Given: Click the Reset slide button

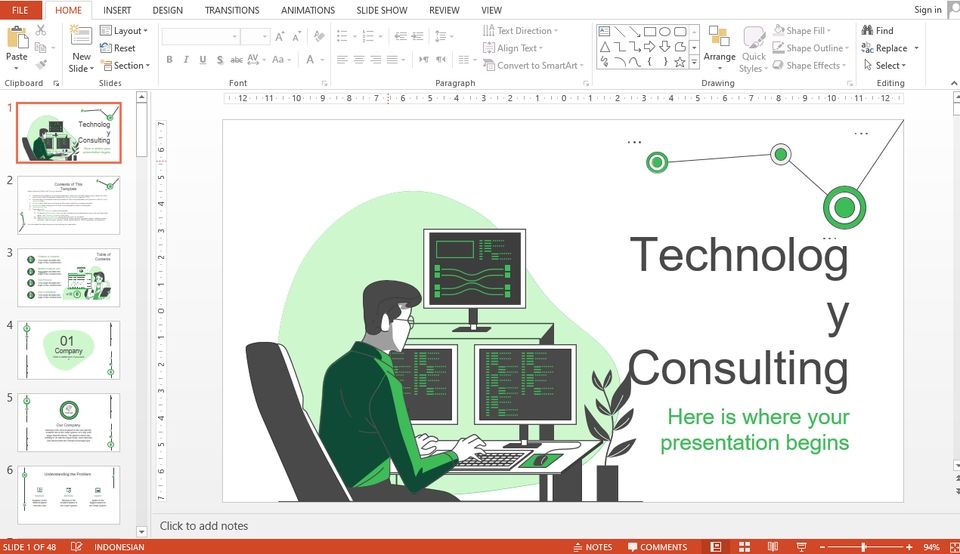Looking at the screenshot, I should pyautogui.click(x=118, y=48).
